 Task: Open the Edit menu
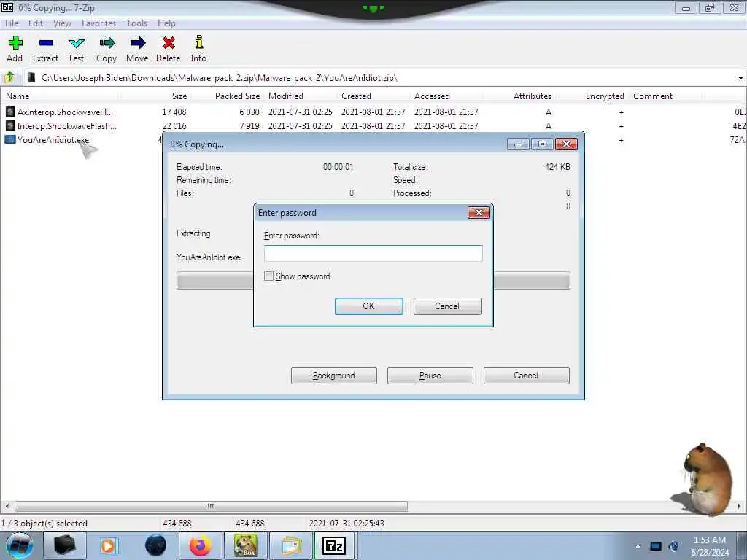click(36, 23)
